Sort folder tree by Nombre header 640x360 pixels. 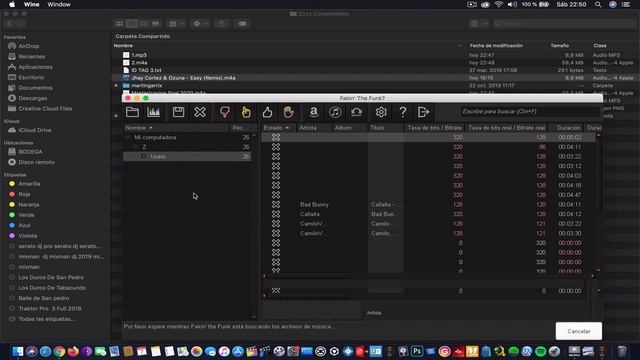(x=176, y=128)
